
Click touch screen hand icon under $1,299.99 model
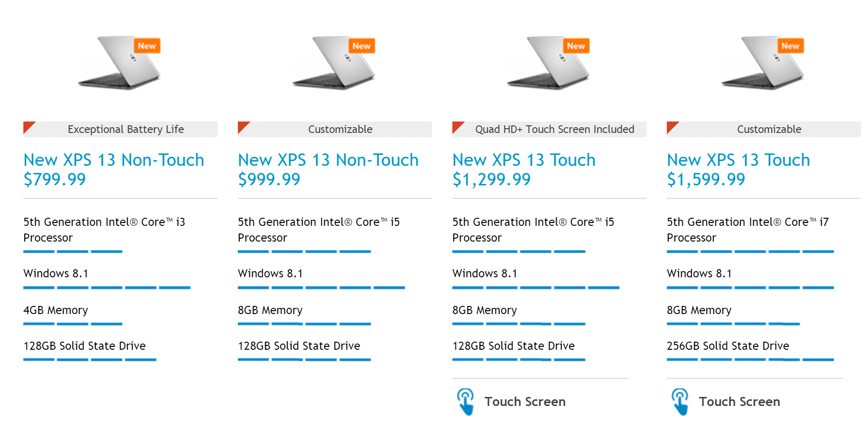(x=466, y=401)
